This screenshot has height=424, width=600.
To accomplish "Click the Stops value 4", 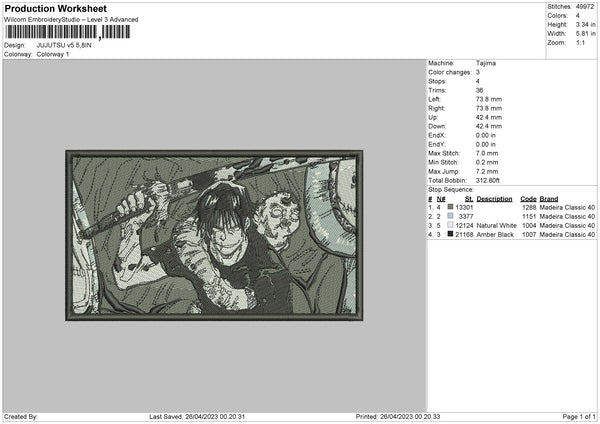I will [x=478, y=81].
